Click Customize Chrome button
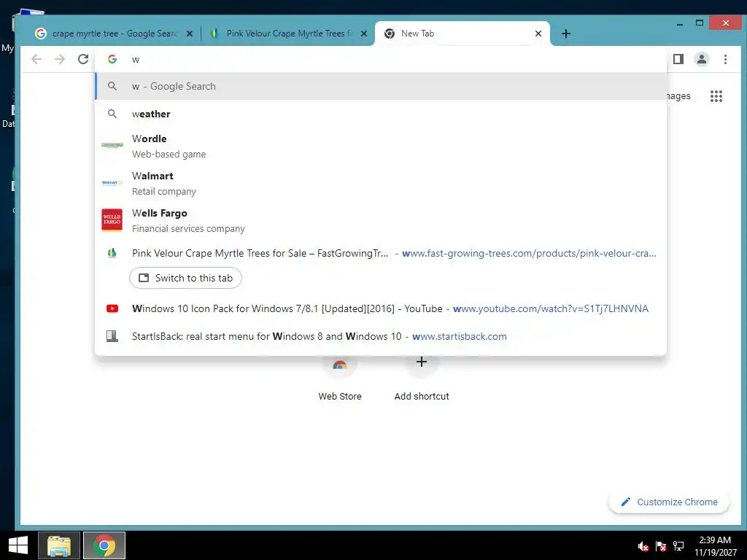 pos(669,502)
